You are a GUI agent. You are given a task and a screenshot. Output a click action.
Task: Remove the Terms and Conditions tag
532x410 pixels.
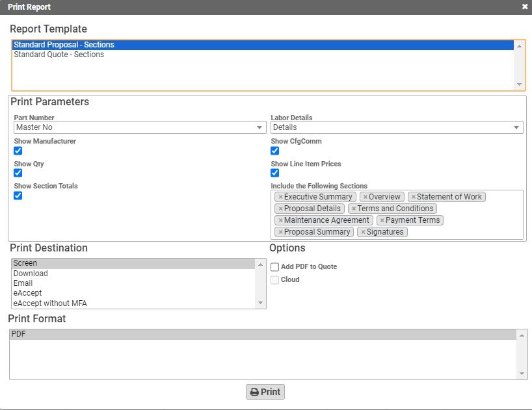[353, 209]
